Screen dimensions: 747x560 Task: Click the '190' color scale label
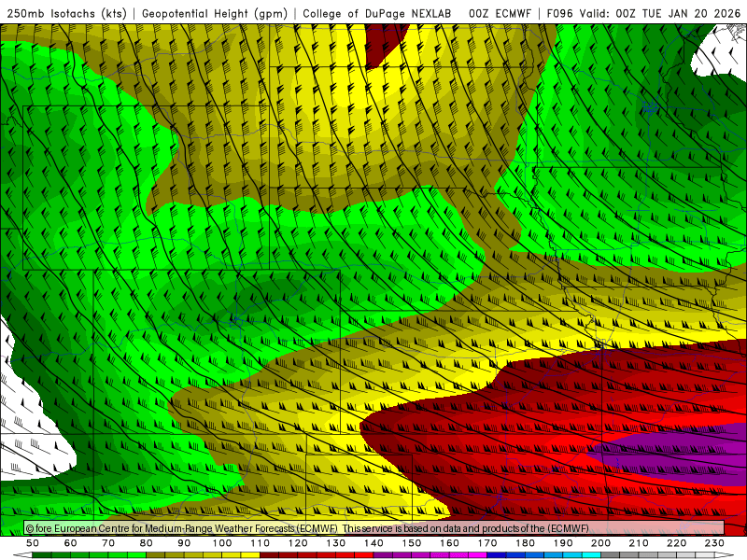pyautogui.click(x=563, y=543)
